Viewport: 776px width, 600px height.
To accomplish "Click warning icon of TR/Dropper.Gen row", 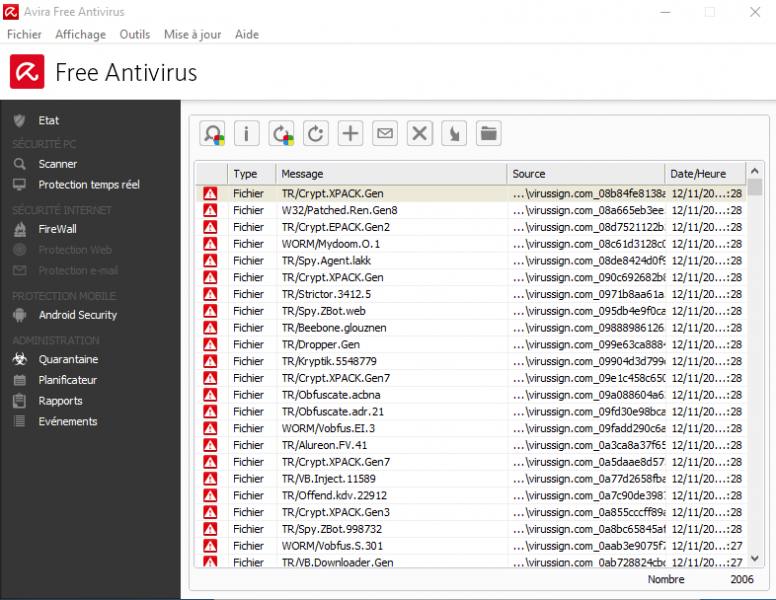I will click(x=210, y=345).
